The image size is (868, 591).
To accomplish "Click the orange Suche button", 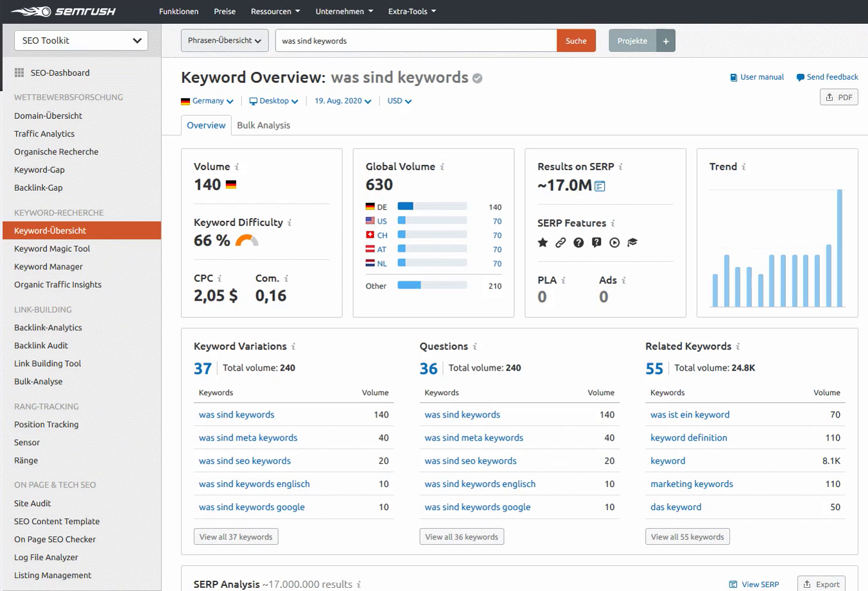I will (576, 40).
